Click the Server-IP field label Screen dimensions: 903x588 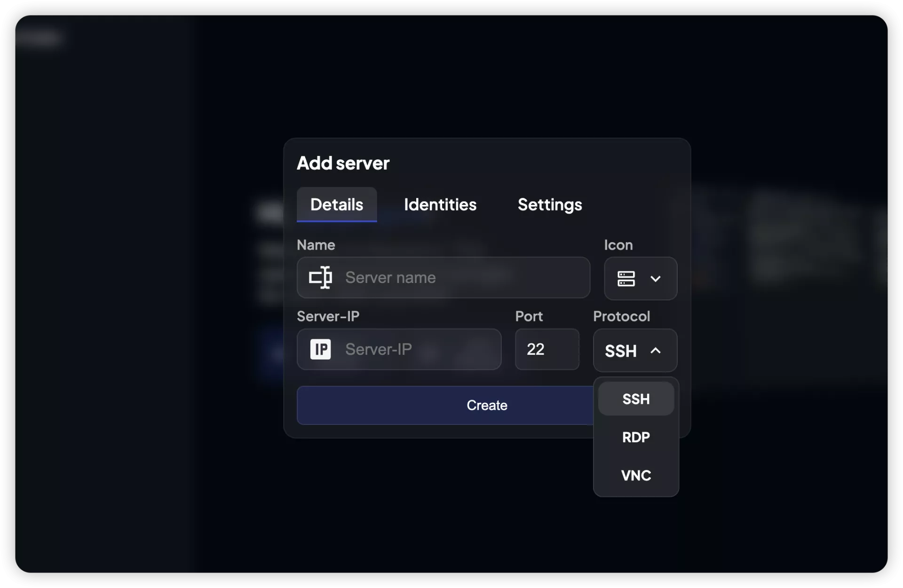pyautogui.click(x=328, y=316)
